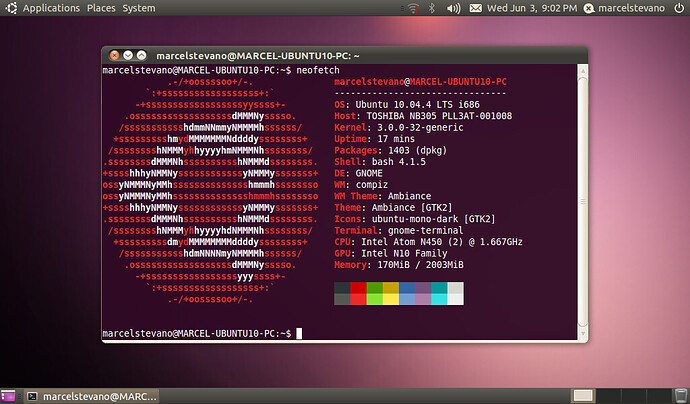Click the 'Host: TOSHIBA NB305' line
This screenshot has width=690, height=404.
tap(423, 116)
